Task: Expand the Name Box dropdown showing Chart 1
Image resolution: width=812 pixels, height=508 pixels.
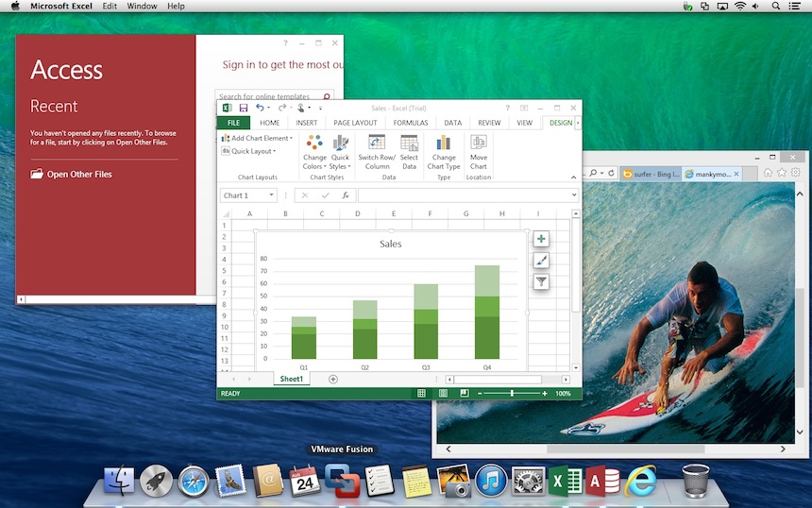Action: pyautogui.click(x=271, y=195)
